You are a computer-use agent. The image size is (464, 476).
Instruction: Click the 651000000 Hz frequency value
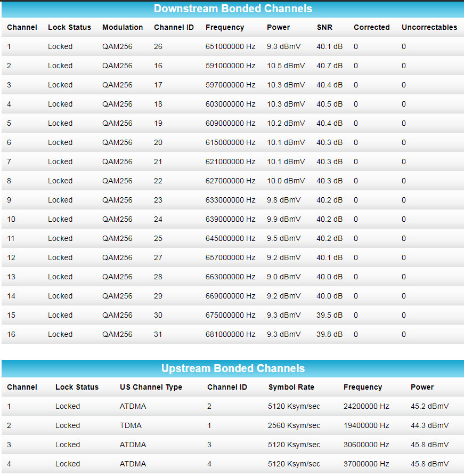pyautogui.click(x=230, y=46)
